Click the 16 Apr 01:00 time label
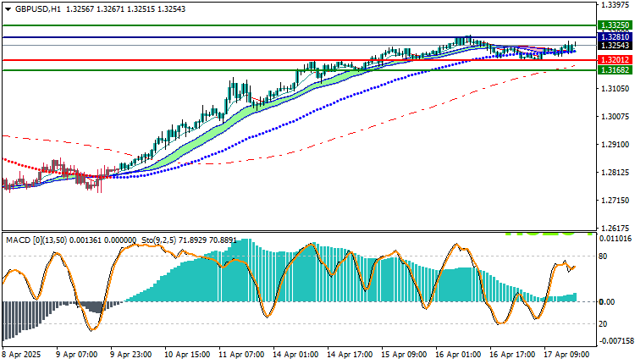 click(x=458, y=355)
